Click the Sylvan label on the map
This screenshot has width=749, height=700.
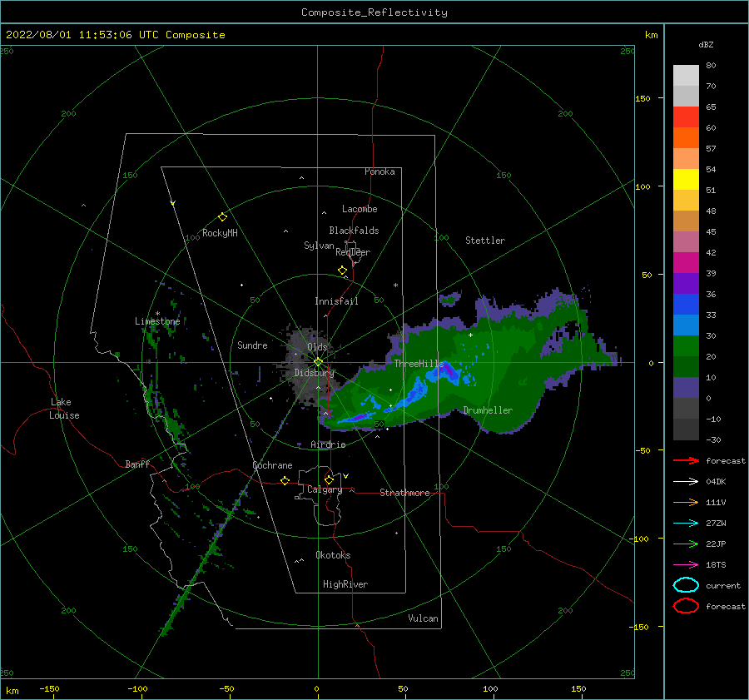[x=319, y=246]
